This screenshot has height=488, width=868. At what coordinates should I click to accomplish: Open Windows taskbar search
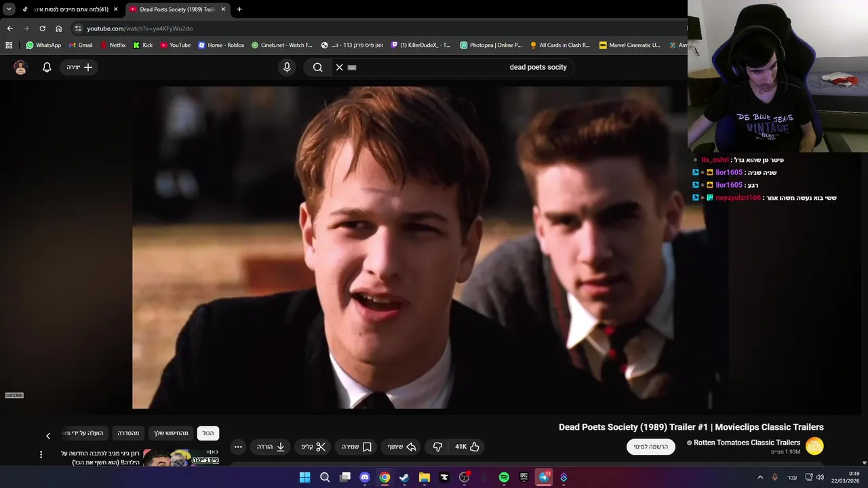(325, 477)
